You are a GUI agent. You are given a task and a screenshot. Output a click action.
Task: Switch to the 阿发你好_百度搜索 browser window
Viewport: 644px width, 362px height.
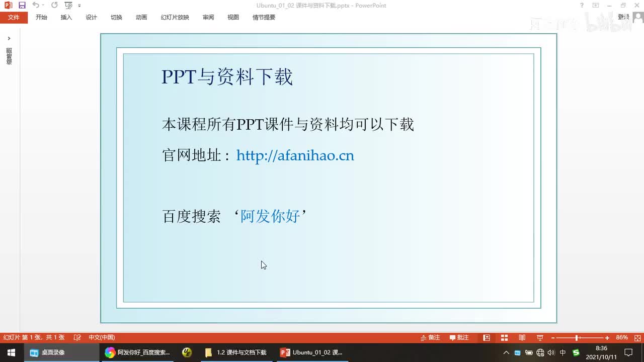click(x=138, y=352)
